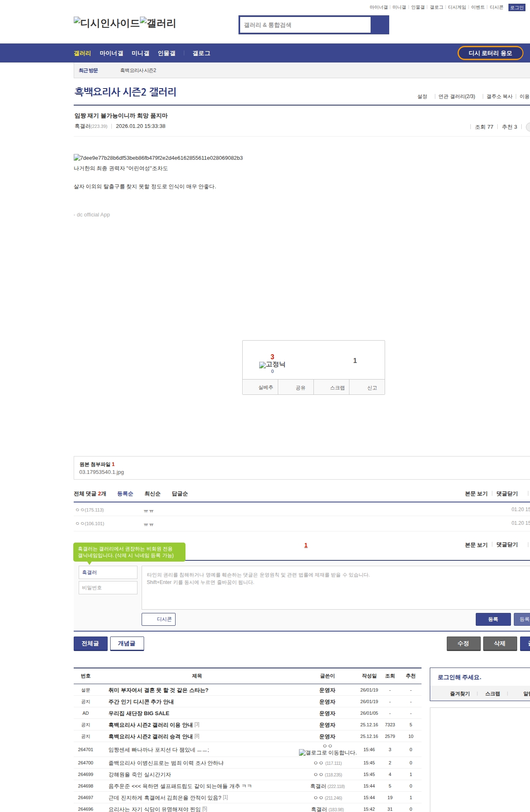
Task: Click 스크랩 tab in login box
Action: [493, 694]
